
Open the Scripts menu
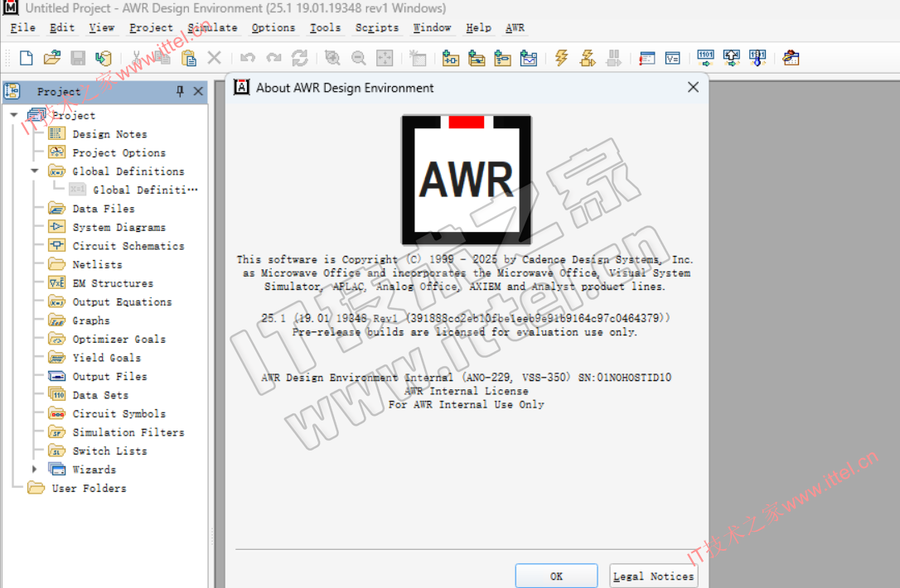click(377, 27)
